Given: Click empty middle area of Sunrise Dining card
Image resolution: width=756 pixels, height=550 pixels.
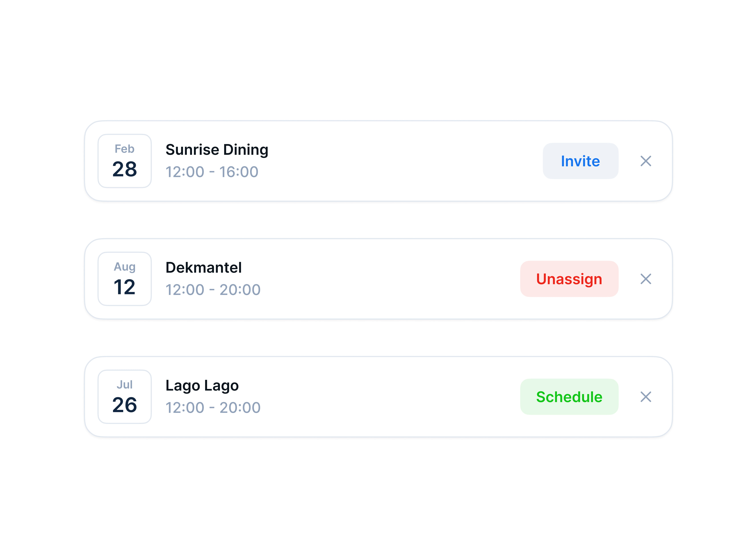Looking at the screenshot, I should tap(400, 161).
